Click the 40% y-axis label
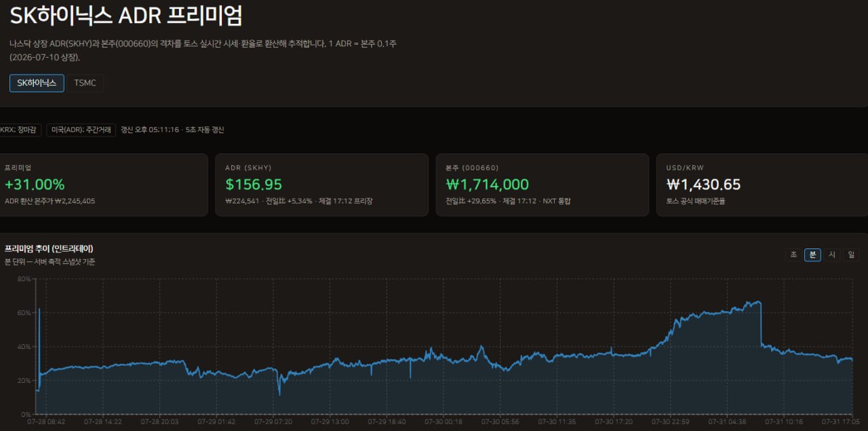Screen dimensions: 868x431 (24, 347)
